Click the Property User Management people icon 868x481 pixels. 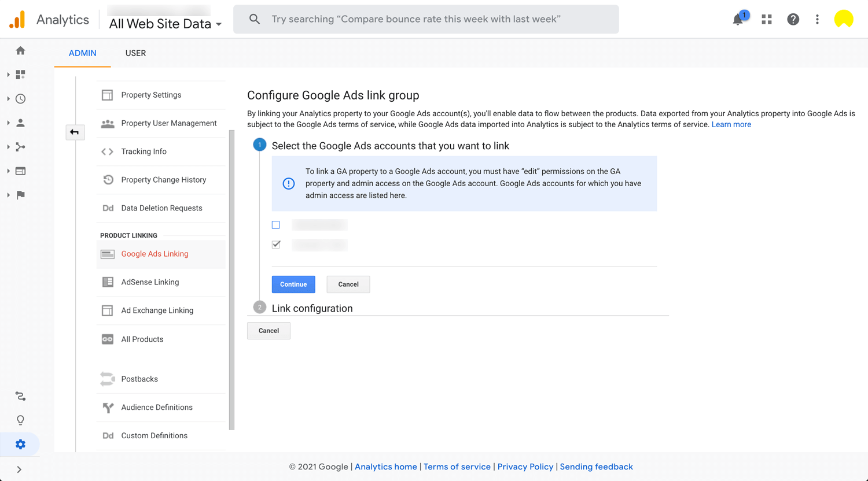point(108,123)
